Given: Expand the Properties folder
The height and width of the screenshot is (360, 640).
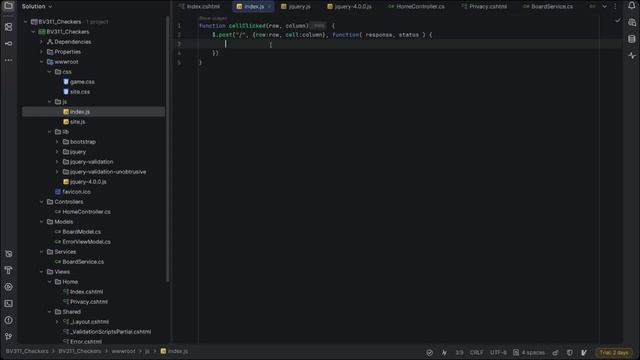Looking at the screenshot, I should point(41,52).
